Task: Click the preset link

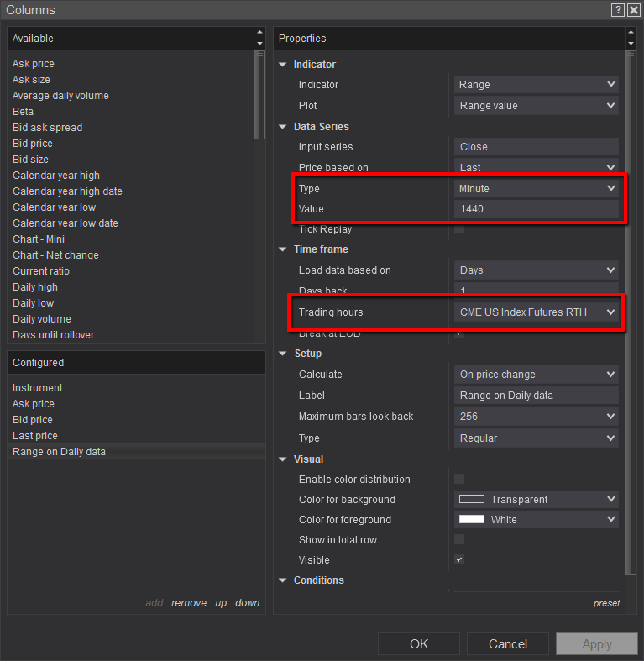Action: click(x=606, y=603)
